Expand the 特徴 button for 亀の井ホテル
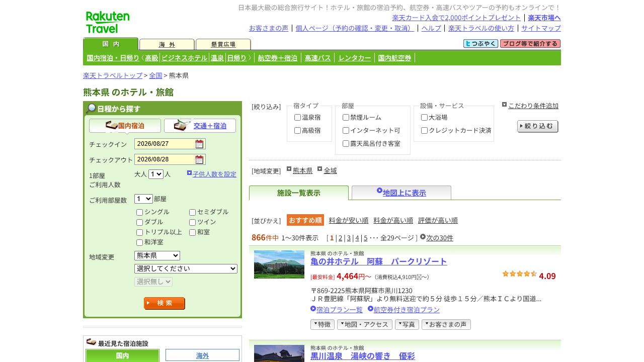The width and height of the screenshot is (644, 362). pos(323,325)
